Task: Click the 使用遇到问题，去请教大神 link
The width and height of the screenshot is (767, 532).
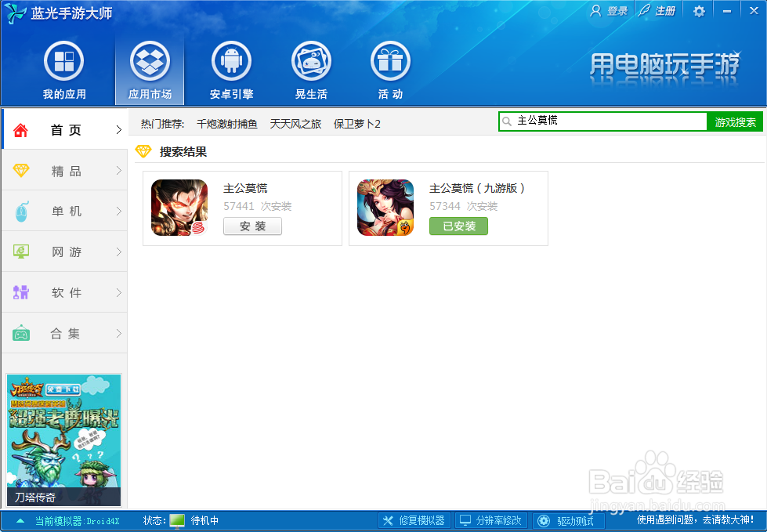Action: [695, 519]
